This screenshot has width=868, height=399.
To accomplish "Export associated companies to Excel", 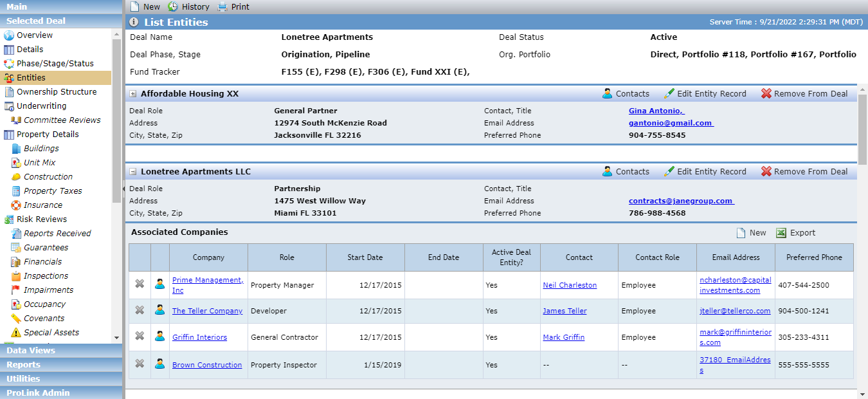I will [795, 233].
